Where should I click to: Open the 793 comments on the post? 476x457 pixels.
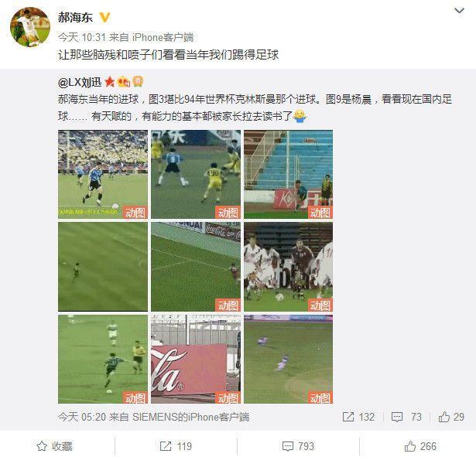point(298,446)
